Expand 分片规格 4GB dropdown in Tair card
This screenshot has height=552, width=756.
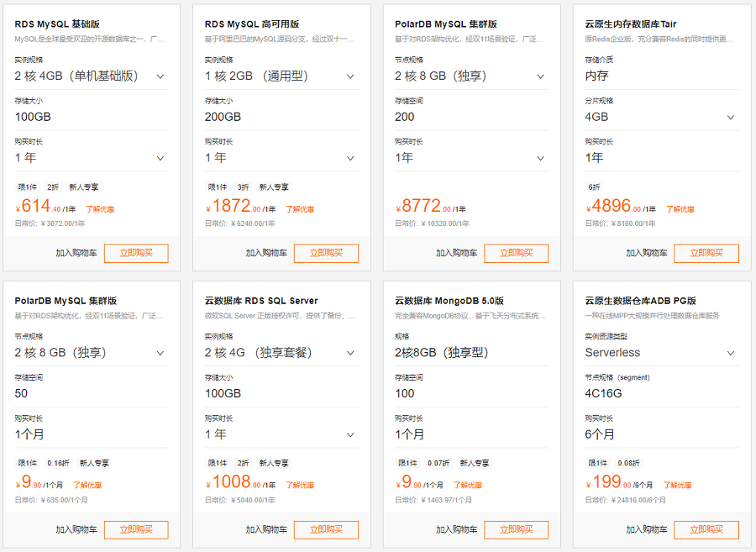(x=662, y=117)
